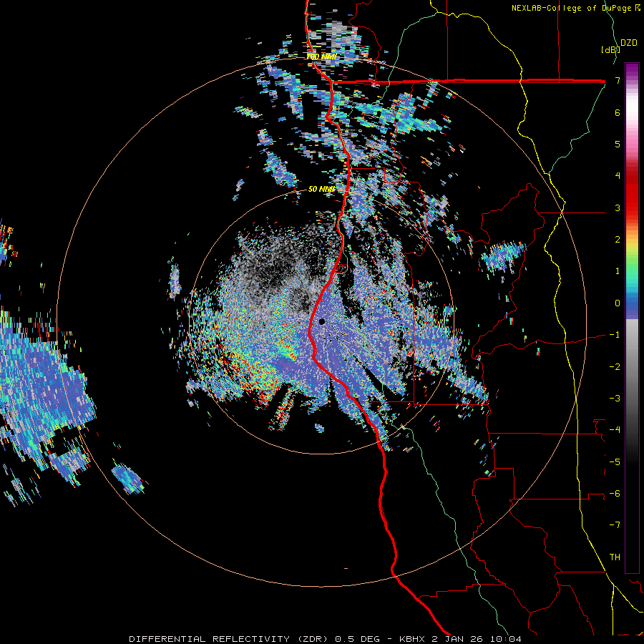Click the NEXLAB-College of DuPage label
This screenshot has width=644, height=644.
(576, 8)
